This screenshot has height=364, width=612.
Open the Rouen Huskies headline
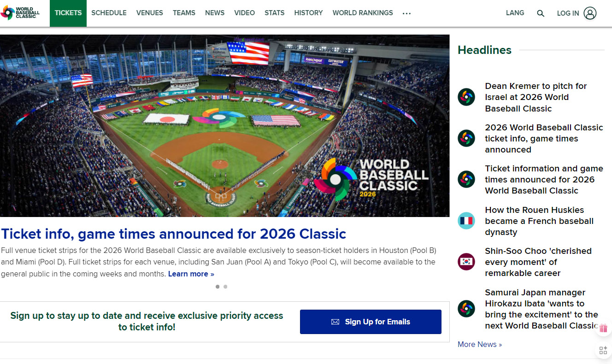tap(539, 221)
